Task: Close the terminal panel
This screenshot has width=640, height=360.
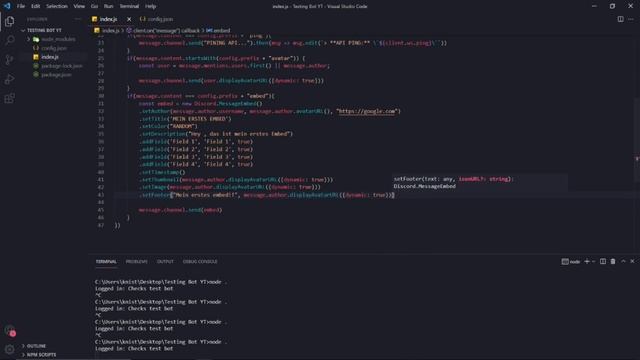Action: (632, 262)
